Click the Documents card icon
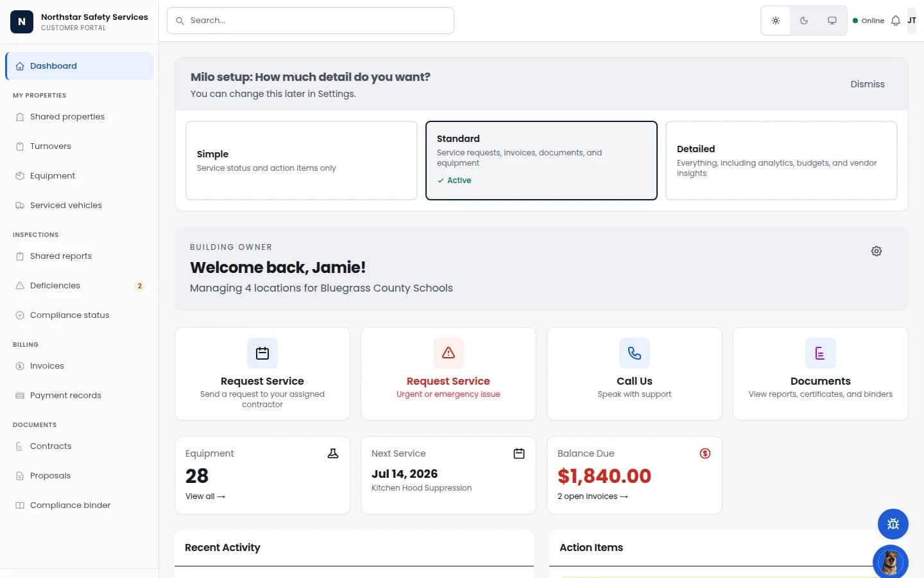The height and width of the screenshot is (578, 924). [821, 353]
